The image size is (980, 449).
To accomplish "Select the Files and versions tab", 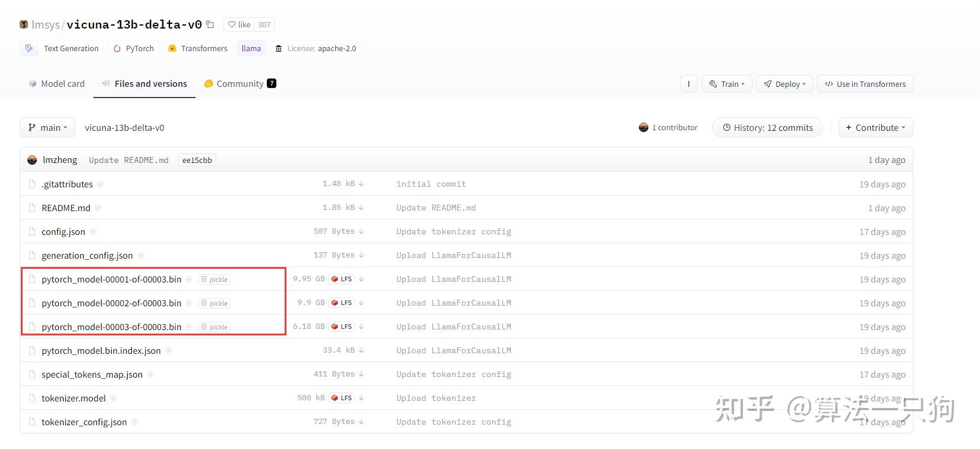I will (144, 84).
